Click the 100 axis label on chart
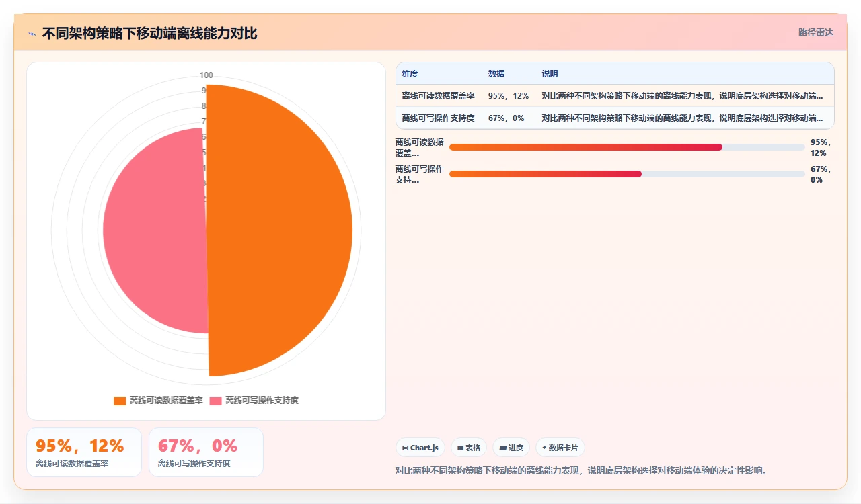The width and height of the screenshot is (861, 504). pyautogui.click(x=207, y=75)
